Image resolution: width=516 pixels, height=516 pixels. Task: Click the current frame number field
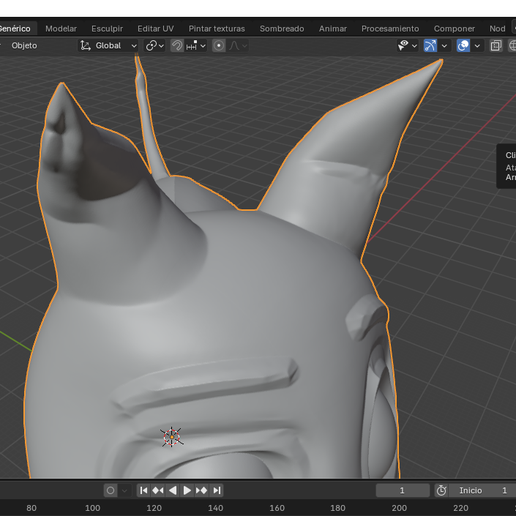tap(403, 490)
